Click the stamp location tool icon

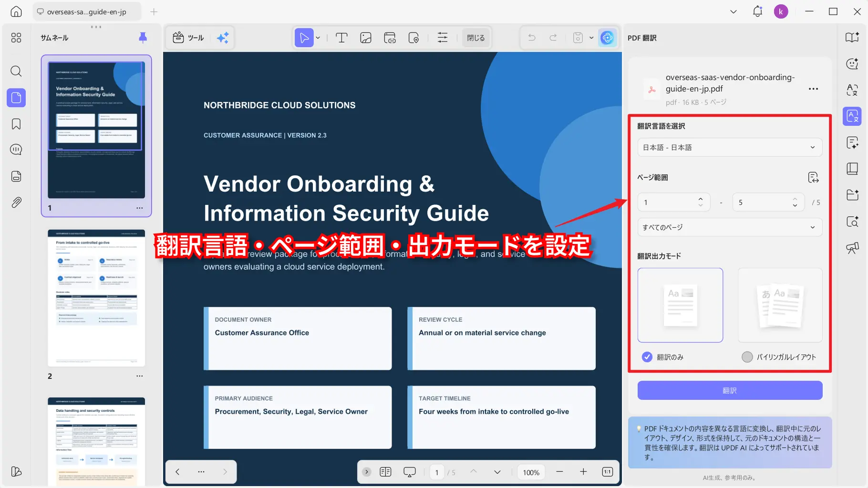(x=413, y=38)
